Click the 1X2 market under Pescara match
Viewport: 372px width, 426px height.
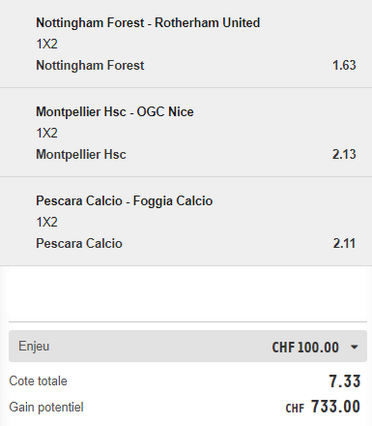(47, 222)
